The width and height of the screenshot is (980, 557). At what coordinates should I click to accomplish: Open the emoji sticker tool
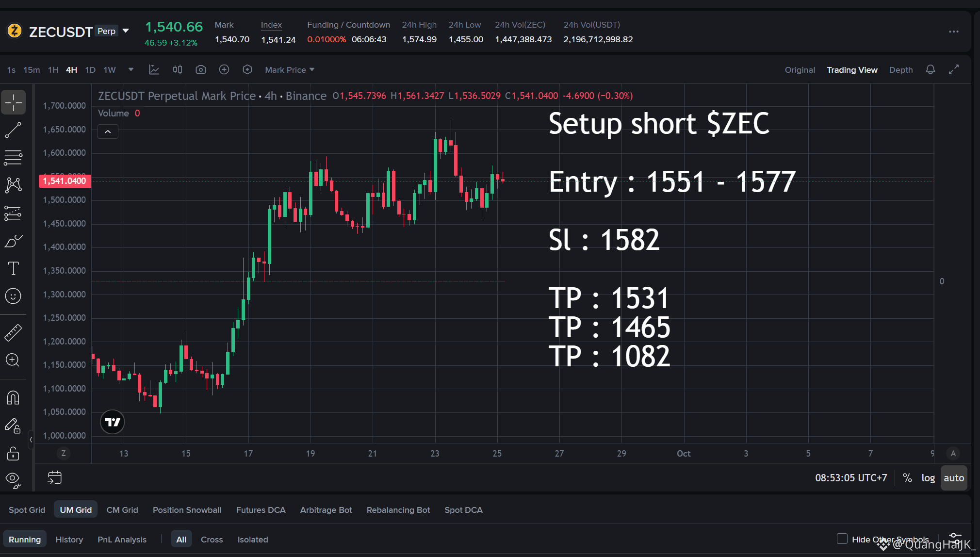tap(13, 296)
